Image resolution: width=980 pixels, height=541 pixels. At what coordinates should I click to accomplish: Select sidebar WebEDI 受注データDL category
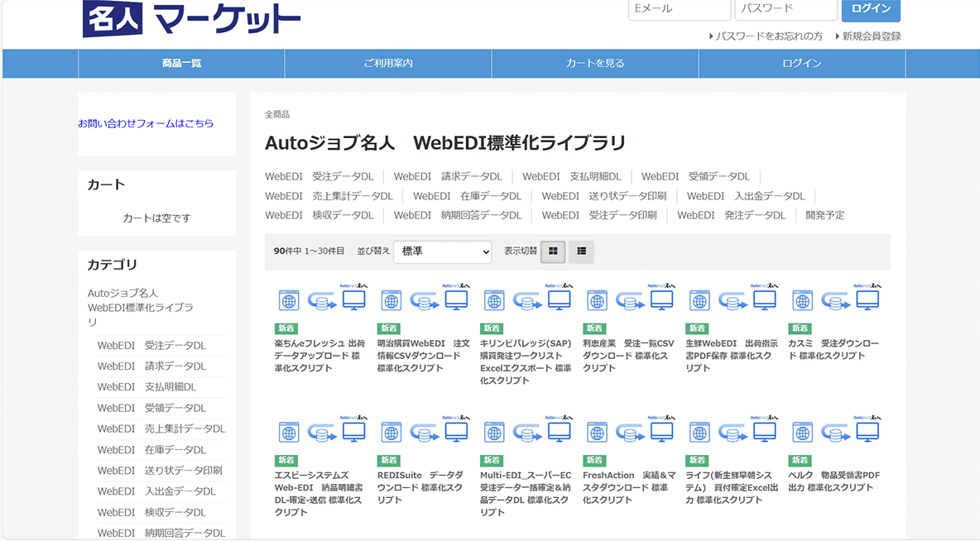(151, 346)
